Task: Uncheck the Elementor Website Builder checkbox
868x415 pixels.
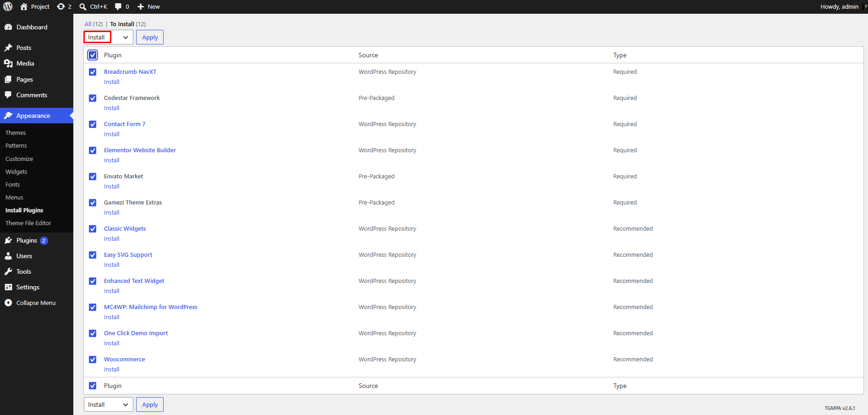Action: [x=93, y=150]
